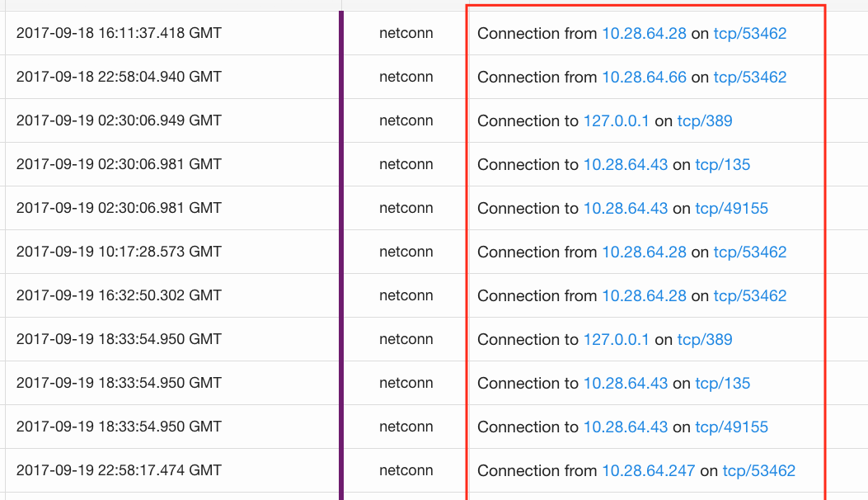The width and height of the screenshot is (868, 500).
Task: Click tcp/53462 link in the 16:32:50.302 row
Action: [750, 296]
